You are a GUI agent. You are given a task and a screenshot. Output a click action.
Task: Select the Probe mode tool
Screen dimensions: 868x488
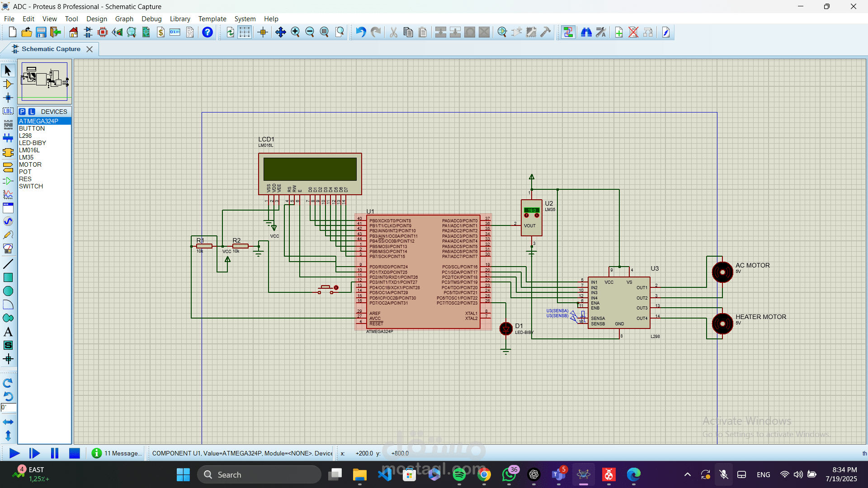(8, 235)
